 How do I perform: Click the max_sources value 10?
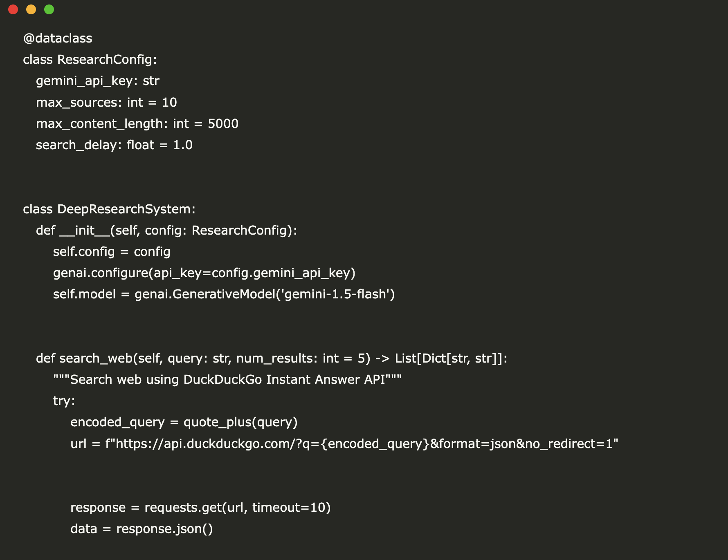coord(169,103)
